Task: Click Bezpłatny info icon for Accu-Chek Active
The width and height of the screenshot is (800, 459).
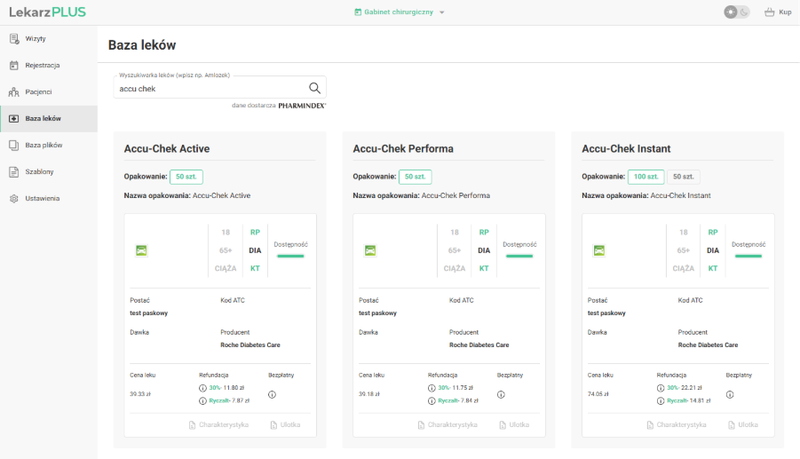Action: click(x=272, y=395)
